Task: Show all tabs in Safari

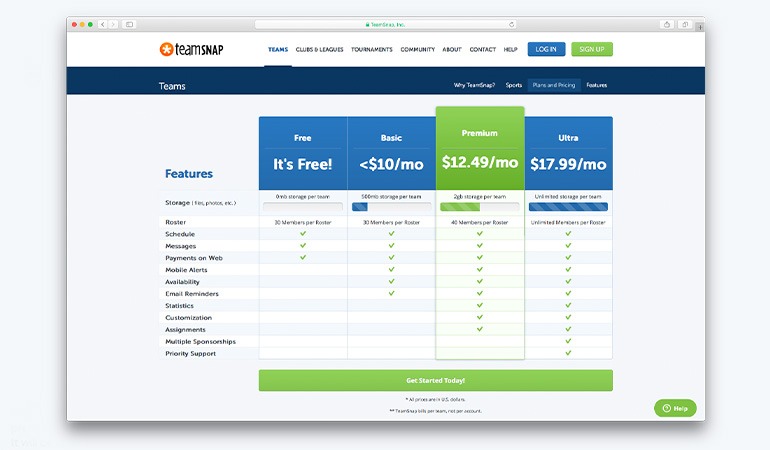Action: (x=685, y=24)
